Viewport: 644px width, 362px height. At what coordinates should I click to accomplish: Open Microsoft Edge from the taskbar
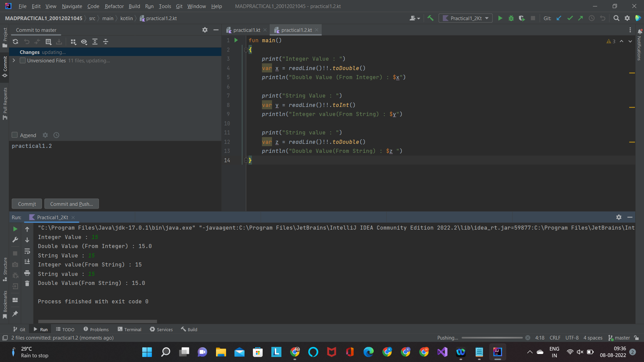368,352
